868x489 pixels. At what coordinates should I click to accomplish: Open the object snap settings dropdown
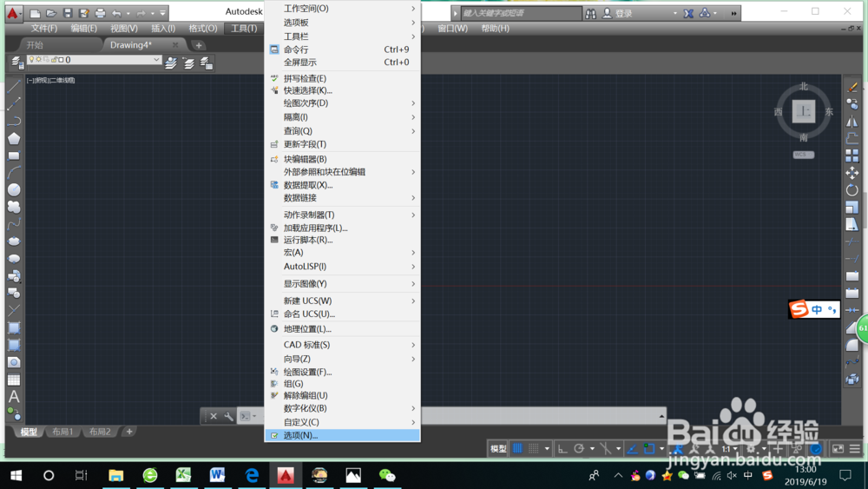[661, 448]
